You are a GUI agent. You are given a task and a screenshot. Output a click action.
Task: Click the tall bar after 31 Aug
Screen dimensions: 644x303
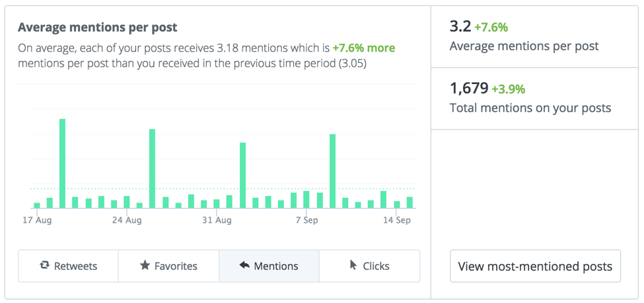pyautogui.click(x=242, y=175)
